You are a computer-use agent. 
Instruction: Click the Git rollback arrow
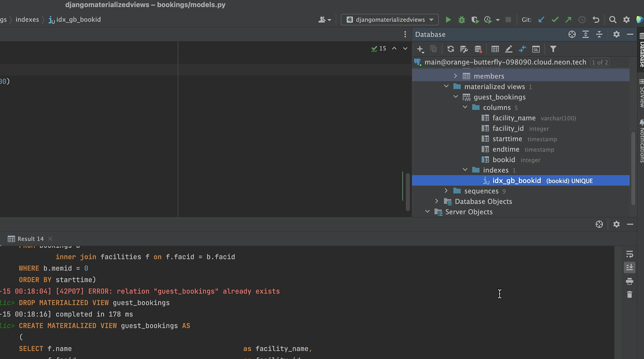[596, 20]
